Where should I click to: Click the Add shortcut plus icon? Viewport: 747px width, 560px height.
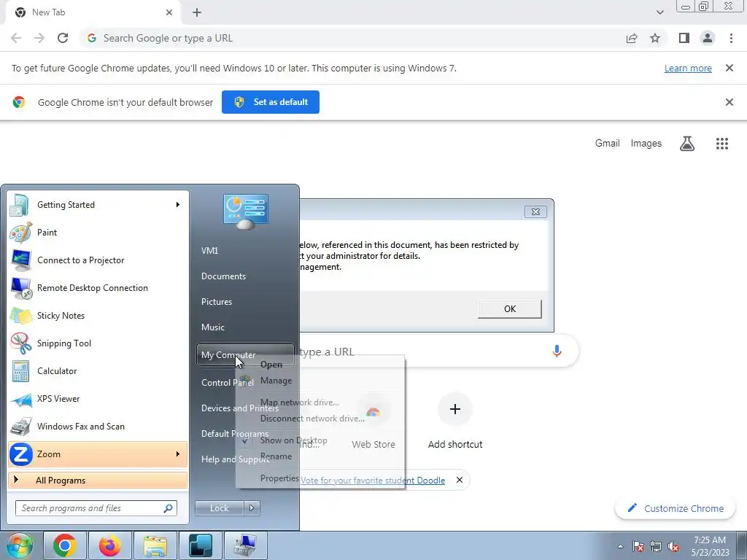[x=455, y=409]
